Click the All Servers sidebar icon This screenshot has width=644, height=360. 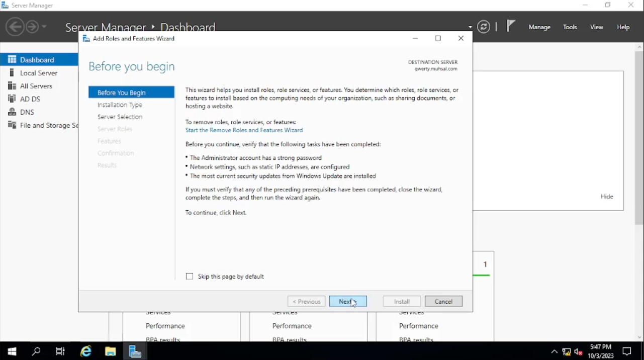pyautogui.click(x=12, y=86)
